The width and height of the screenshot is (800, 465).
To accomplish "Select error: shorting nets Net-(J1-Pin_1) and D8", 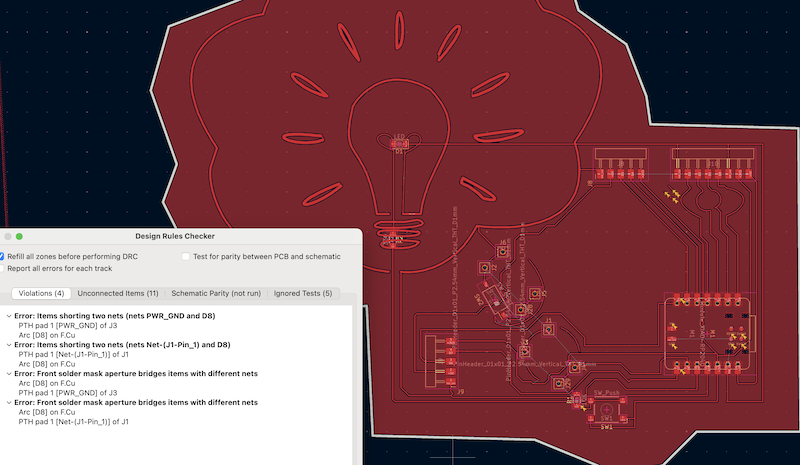I will (x=122, y=345).
